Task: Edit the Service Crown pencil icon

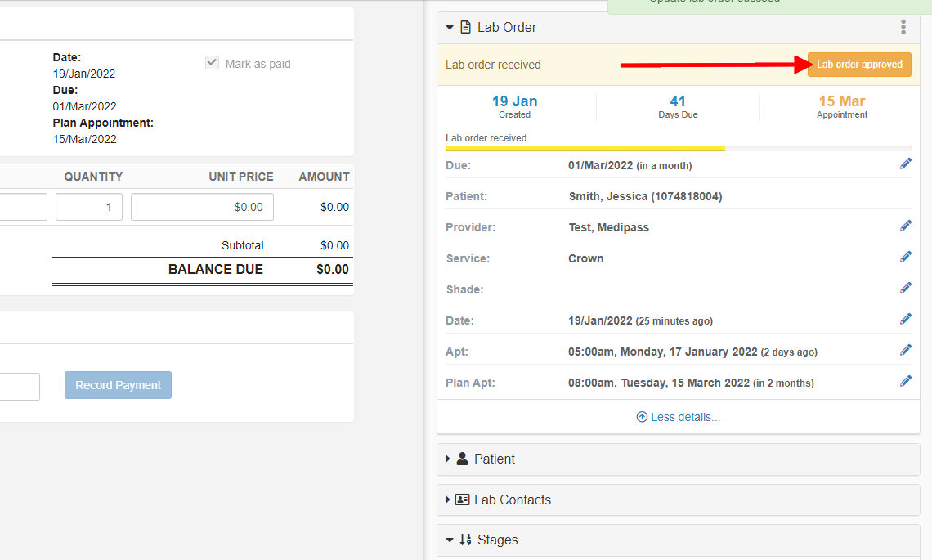Action: (905, 258)
